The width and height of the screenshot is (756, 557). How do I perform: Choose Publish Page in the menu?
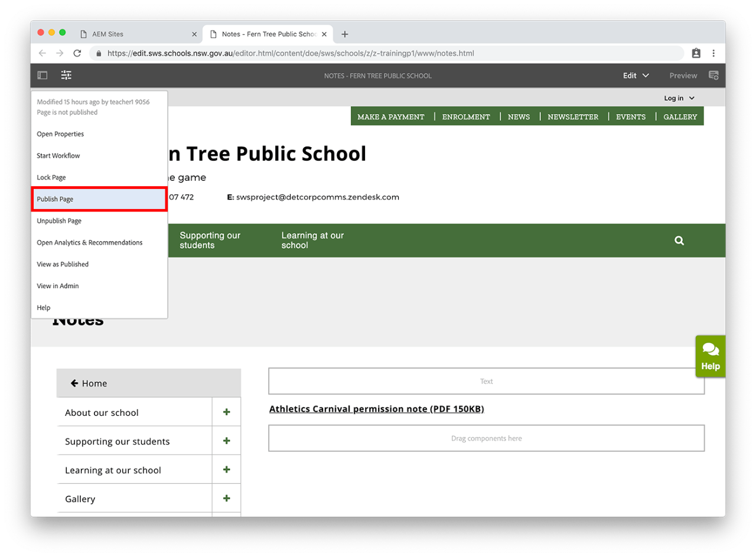(99, 199)
